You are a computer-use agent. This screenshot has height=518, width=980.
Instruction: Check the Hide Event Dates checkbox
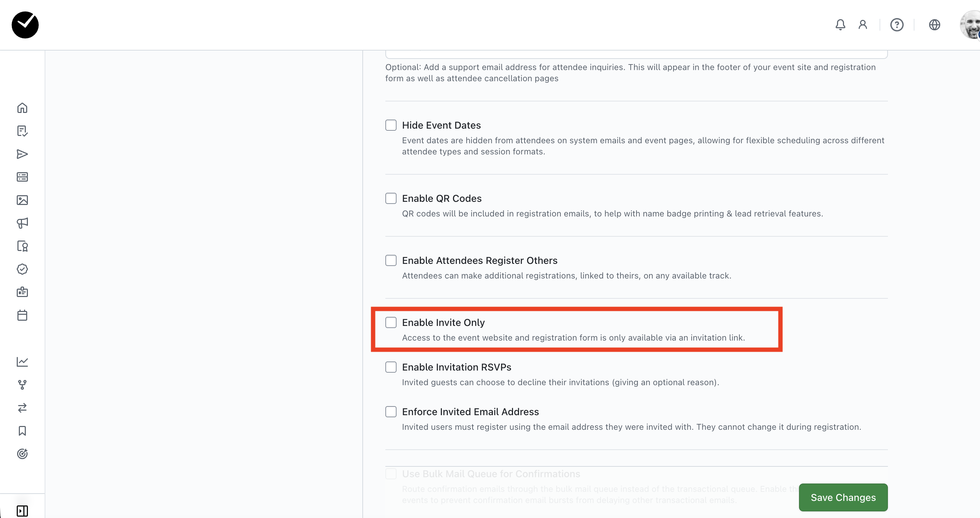tap(391, 125)
